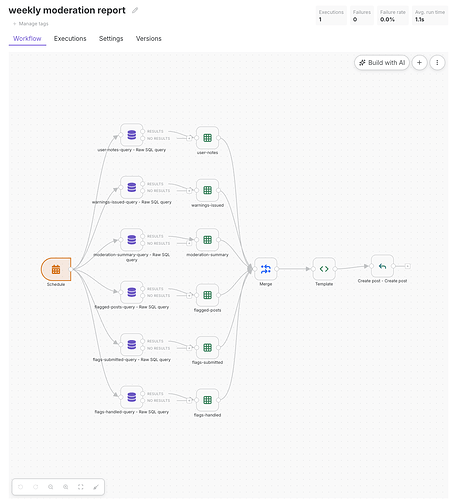This screenshot has width=460, height=500.
Task: Open the three-dot more options menu
Action: point(437,63)
